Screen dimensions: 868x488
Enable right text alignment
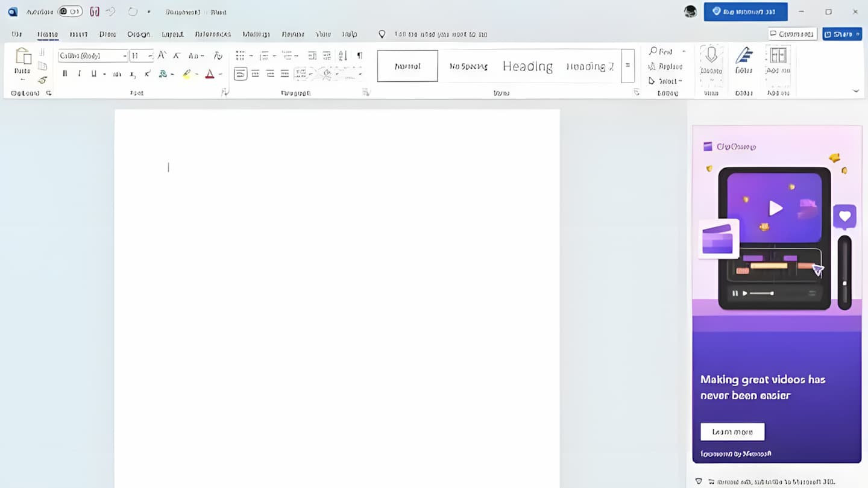tap(270, 74)
